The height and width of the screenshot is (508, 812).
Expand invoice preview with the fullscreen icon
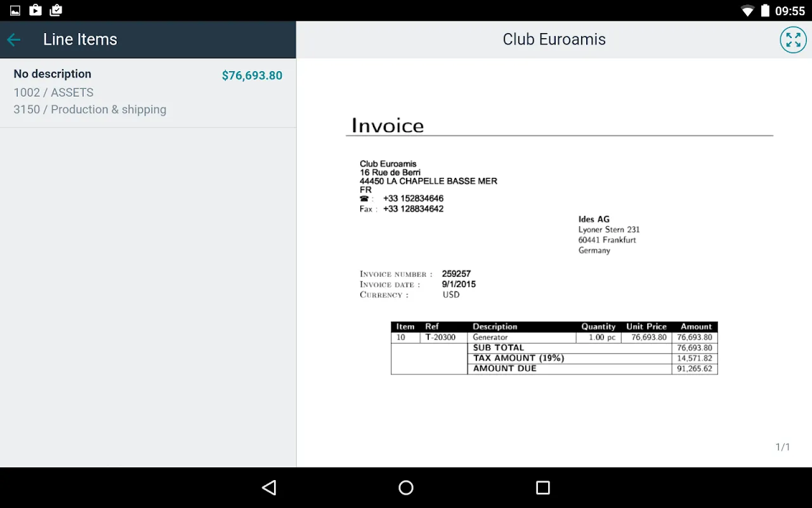793,39
